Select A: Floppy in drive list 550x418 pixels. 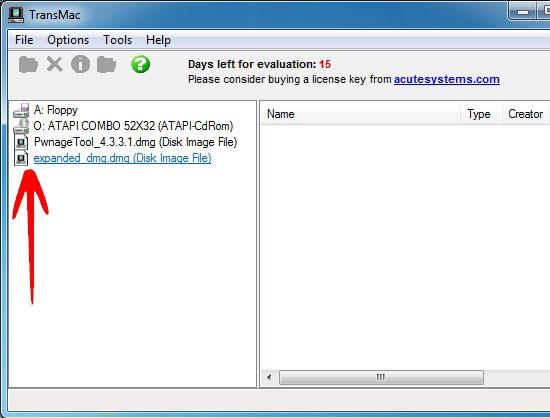point(55,110)
